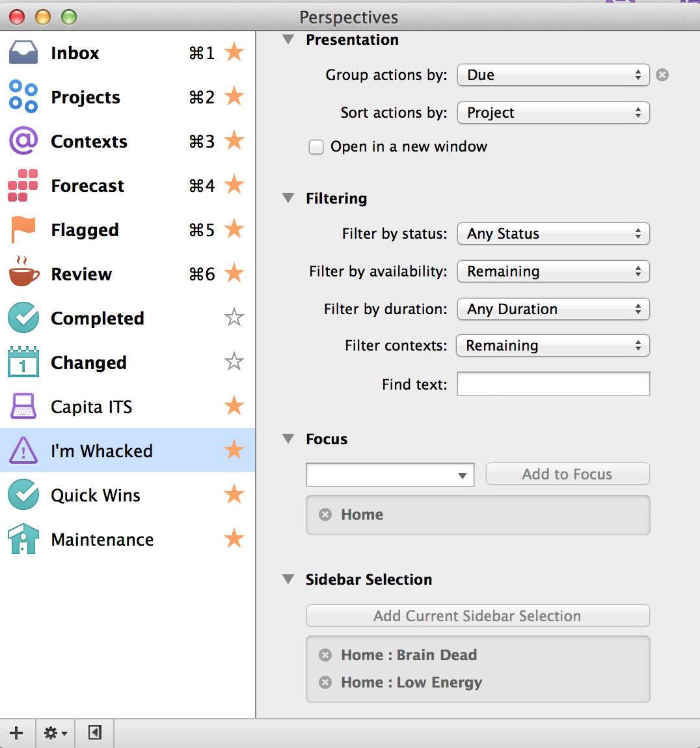This screenshot has height=748, width=700.
Task: Open the gear action menu
Action: coord(55,733)
